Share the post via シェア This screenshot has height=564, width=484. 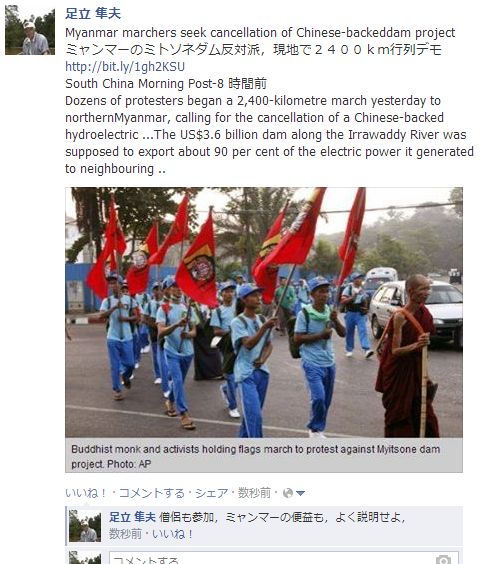click(x=211, y=493)
